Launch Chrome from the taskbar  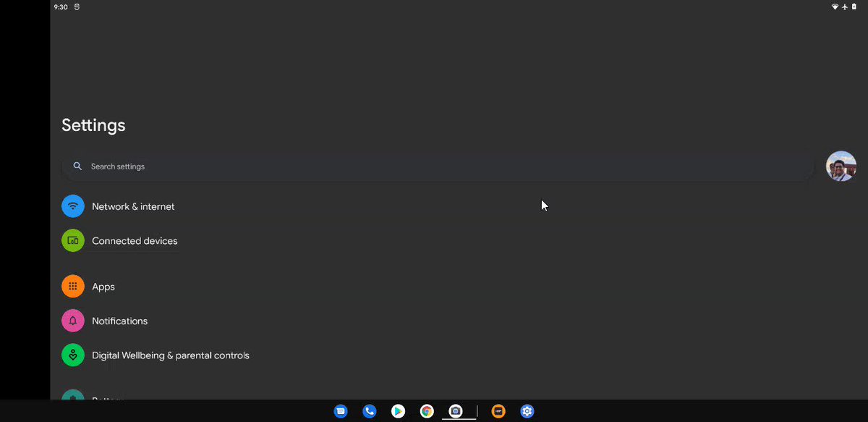[x=427, y=411]
